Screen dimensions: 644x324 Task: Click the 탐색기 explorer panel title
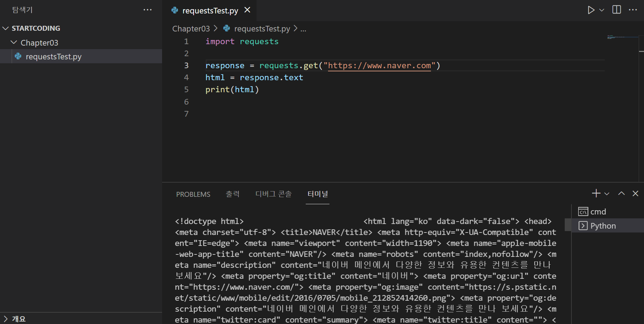point(22,10)
